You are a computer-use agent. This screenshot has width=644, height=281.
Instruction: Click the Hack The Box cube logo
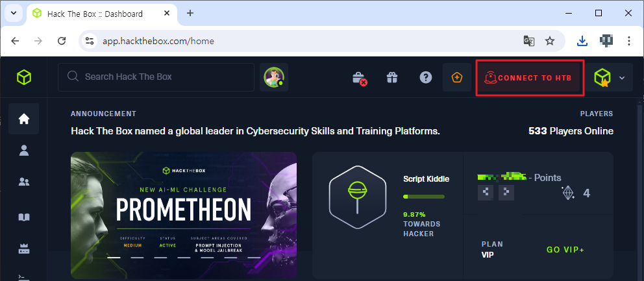tap(24, 77)
